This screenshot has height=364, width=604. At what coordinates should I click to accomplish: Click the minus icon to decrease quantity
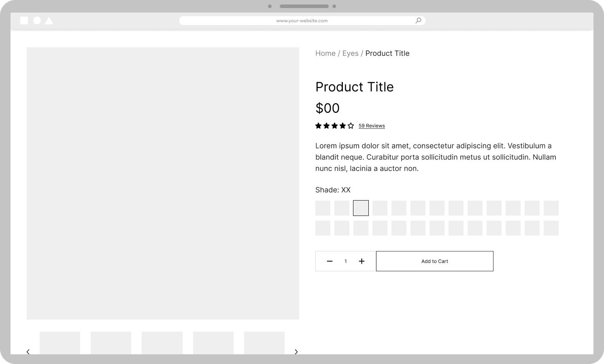coord(330,261)
